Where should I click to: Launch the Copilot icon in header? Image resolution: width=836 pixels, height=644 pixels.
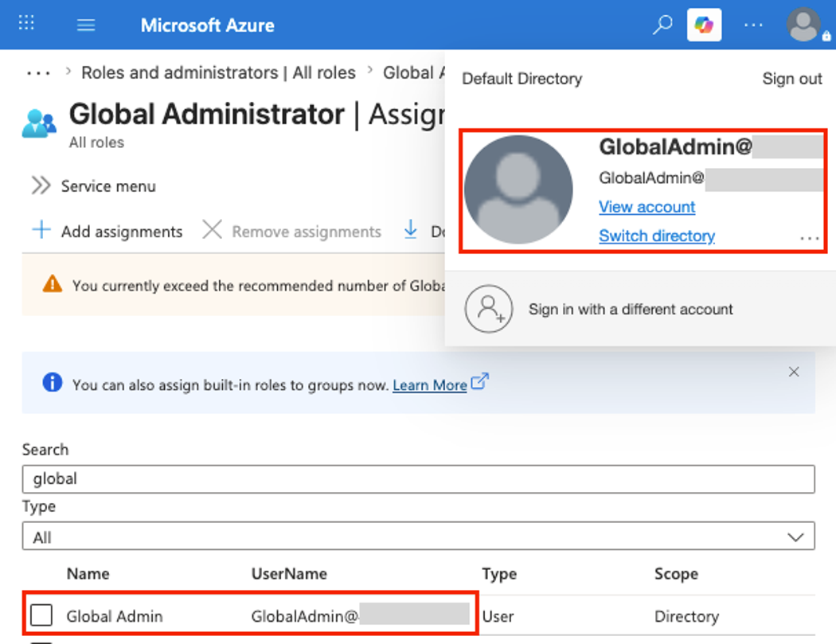pyautogui.click(x=704, y=25)
